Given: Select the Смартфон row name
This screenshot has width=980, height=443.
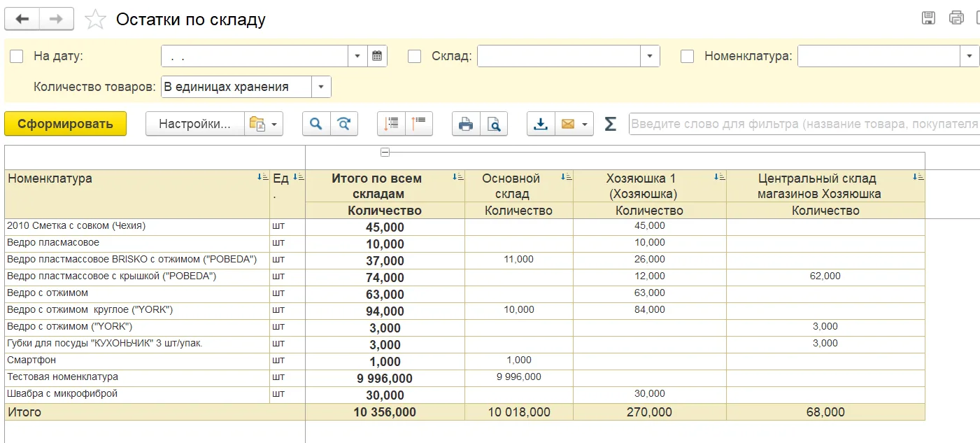Looking at the screenshot, I should (31, 360).
